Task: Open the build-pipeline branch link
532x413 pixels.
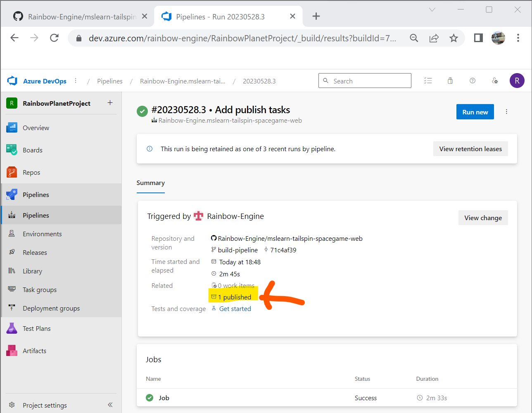Action: pos(238,250)
